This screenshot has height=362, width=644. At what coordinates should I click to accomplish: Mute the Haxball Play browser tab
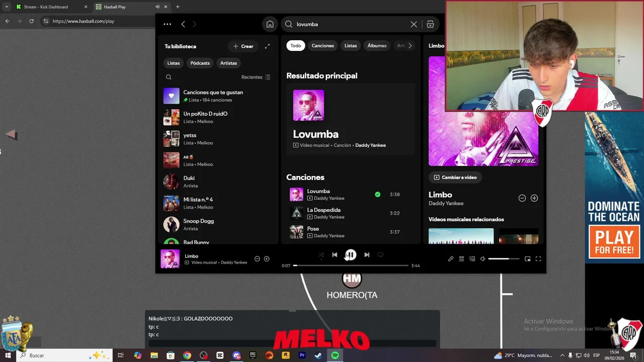coord(157,7)
